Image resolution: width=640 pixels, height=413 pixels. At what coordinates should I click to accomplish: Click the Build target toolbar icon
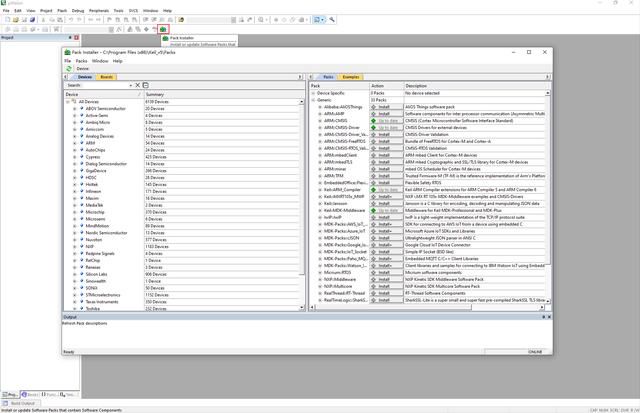pos(16,29)
